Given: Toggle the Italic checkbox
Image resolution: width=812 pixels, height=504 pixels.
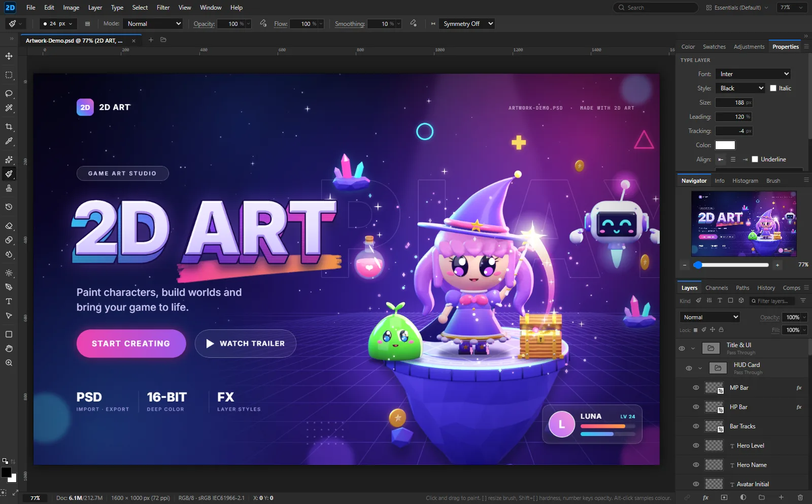Looking at the screenshot, I should pos(773,88).
